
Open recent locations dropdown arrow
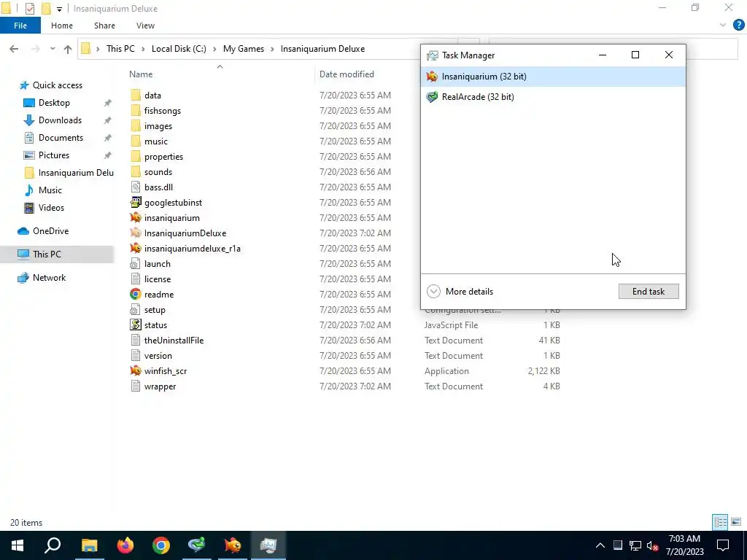coord(53,49)
